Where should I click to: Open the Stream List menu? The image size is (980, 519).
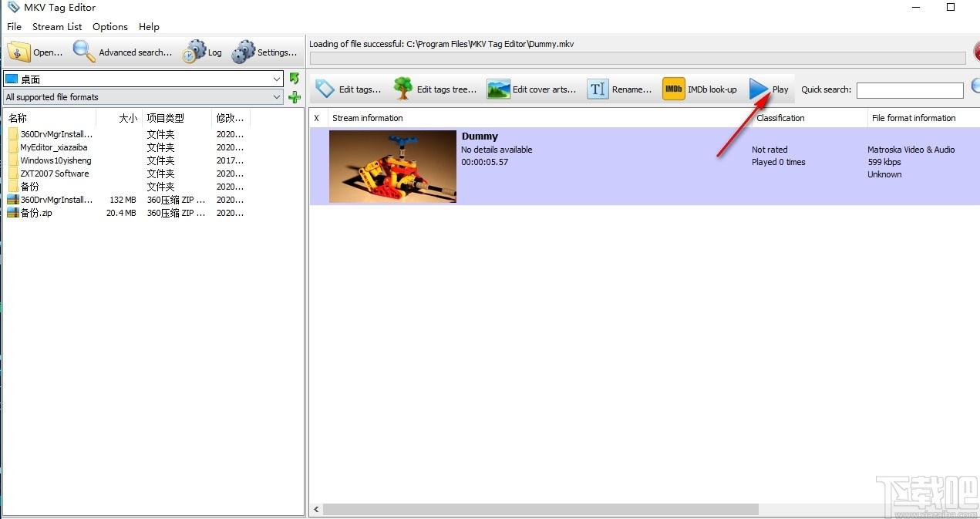click(x=57, y=26)
